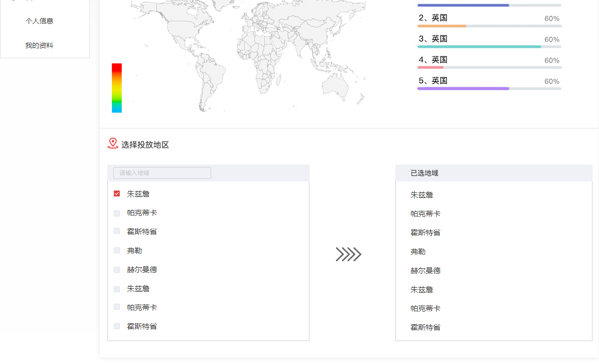Open 我的资料 in the sidebar

point(39,45)
